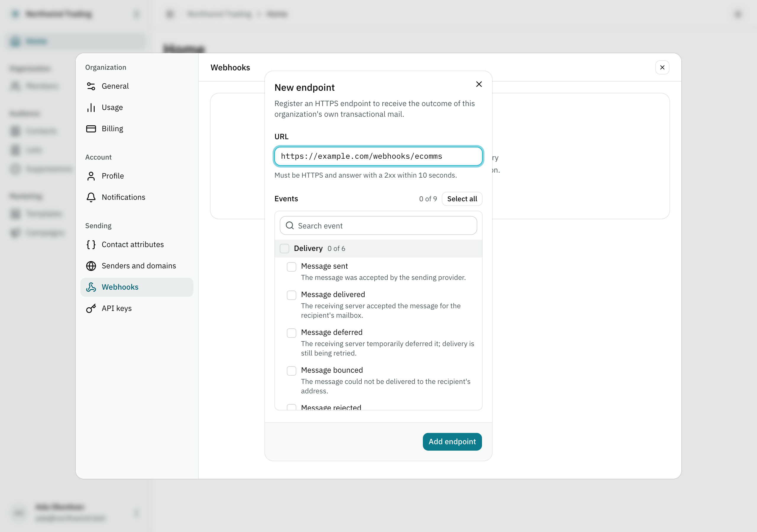Click the Notifications bell icon
This screenshot has height=532, width=757.
[91, 197]
